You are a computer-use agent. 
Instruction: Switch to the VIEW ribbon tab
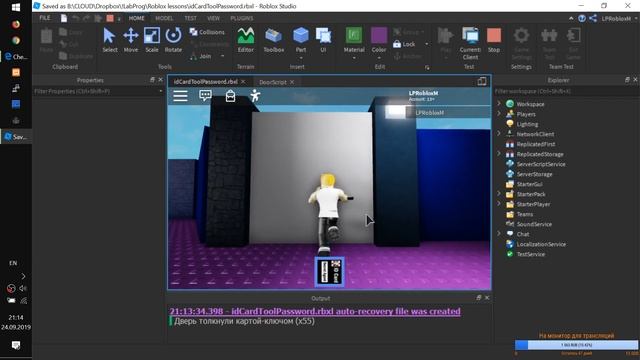(x=213, y=18)
